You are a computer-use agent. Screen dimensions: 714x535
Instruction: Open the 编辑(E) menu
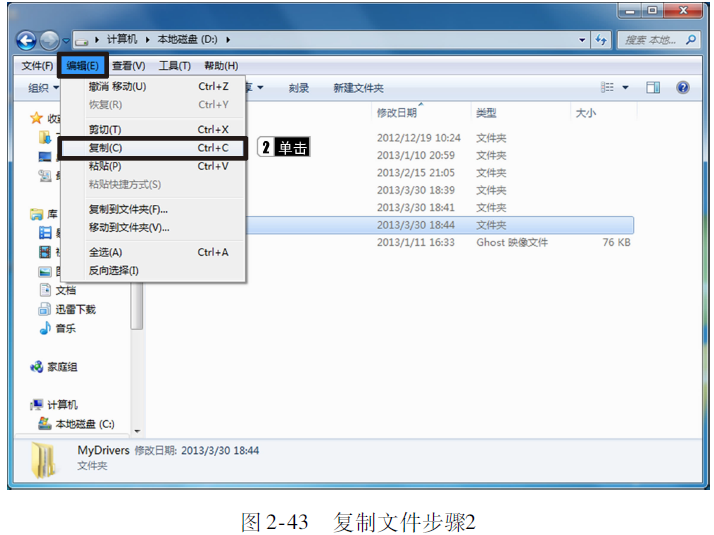point(82,66)
